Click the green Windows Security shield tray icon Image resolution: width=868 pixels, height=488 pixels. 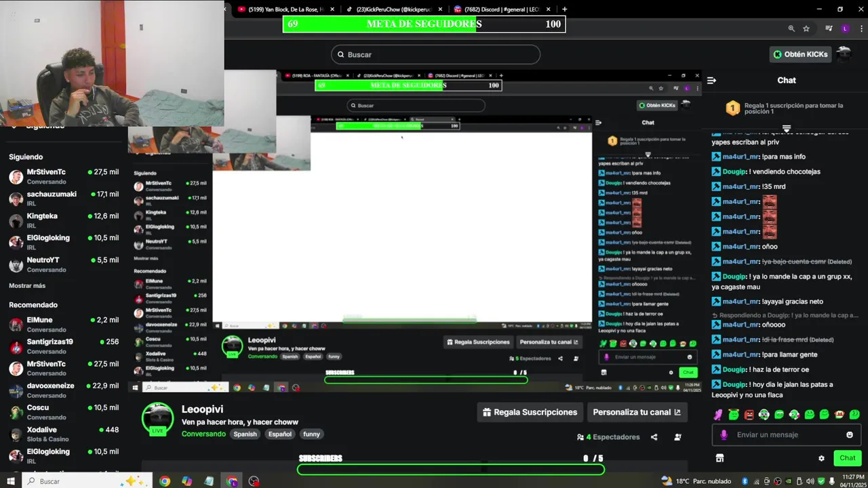coord(821,481)
